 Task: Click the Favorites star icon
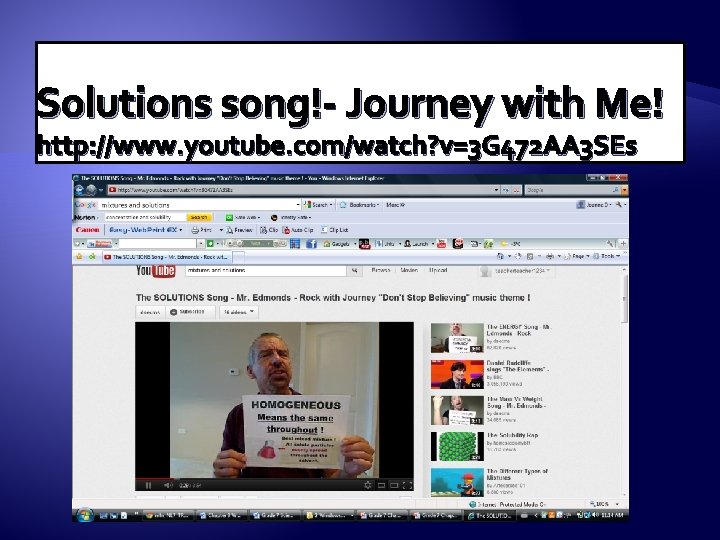[79, 257]
